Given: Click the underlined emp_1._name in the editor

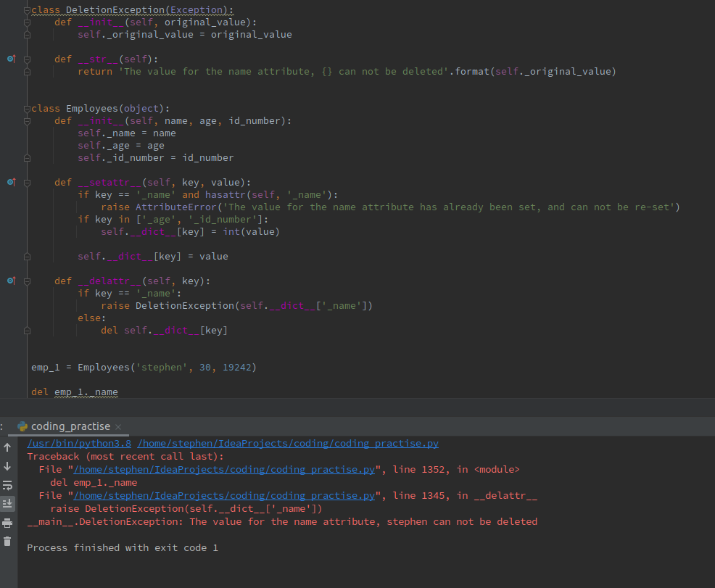Looking at the screenshot, I should click(x=86, y=392).
